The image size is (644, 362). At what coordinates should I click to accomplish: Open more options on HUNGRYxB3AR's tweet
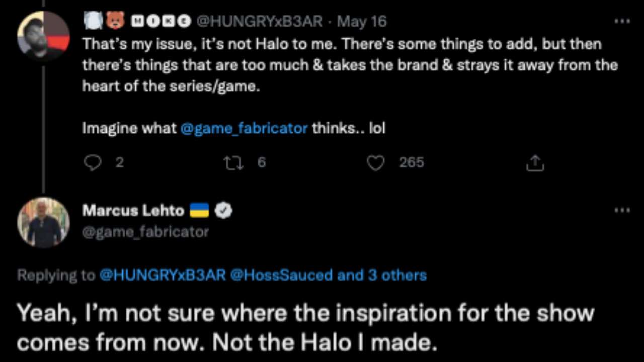pyautogui.click(x=622, y=21)
